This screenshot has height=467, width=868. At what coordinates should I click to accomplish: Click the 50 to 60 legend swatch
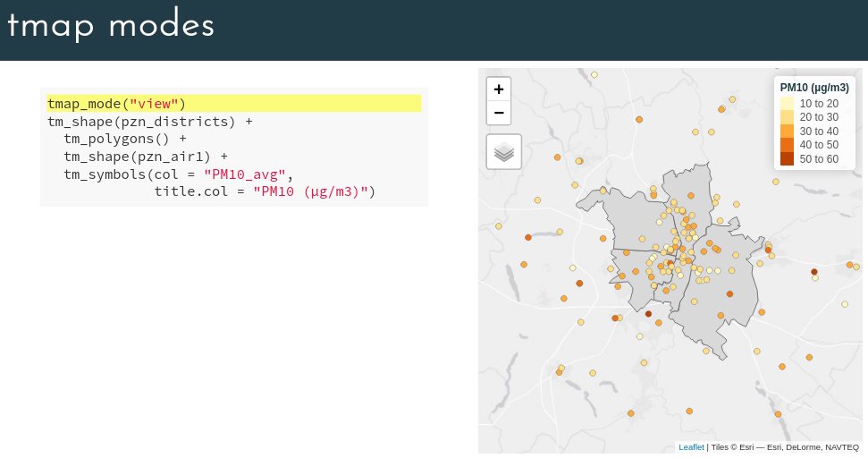pos(787,159)
